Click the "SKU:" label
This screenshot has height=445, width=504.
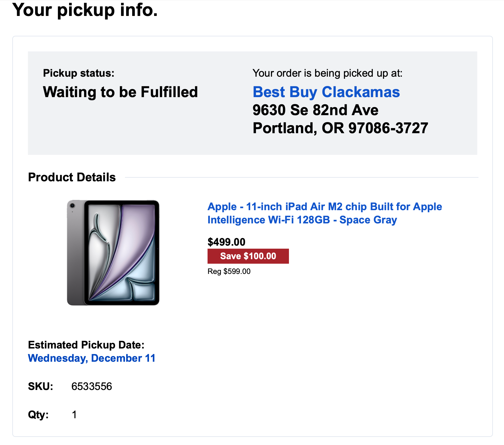(x=41, y=386)
